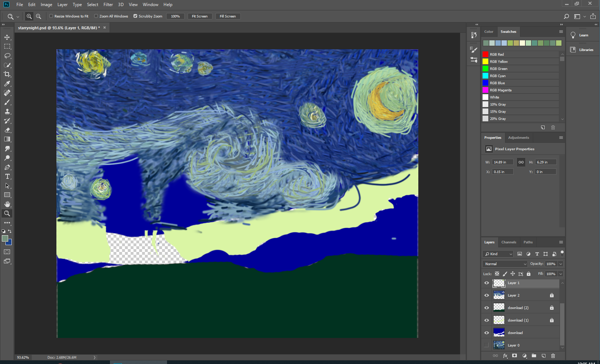Delete layer using trash icon in Layers panel
Screen dimensions: 600x364
(x=553, y=356)
